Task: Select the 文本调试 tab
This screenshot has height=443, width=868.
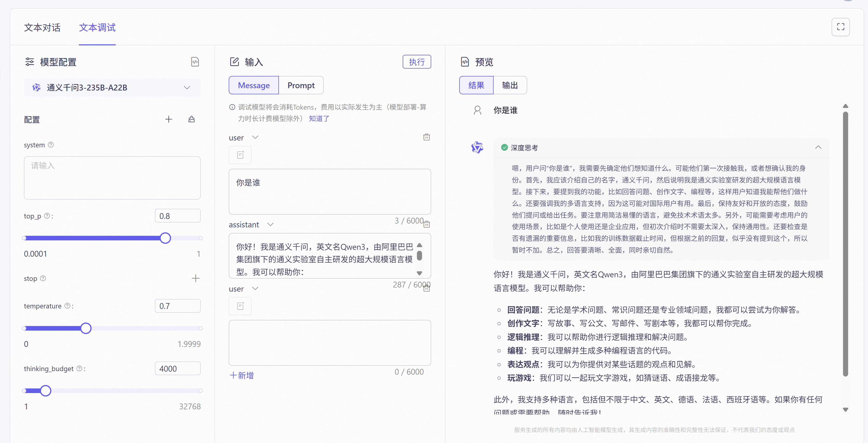Action: (x=97, y=28)
